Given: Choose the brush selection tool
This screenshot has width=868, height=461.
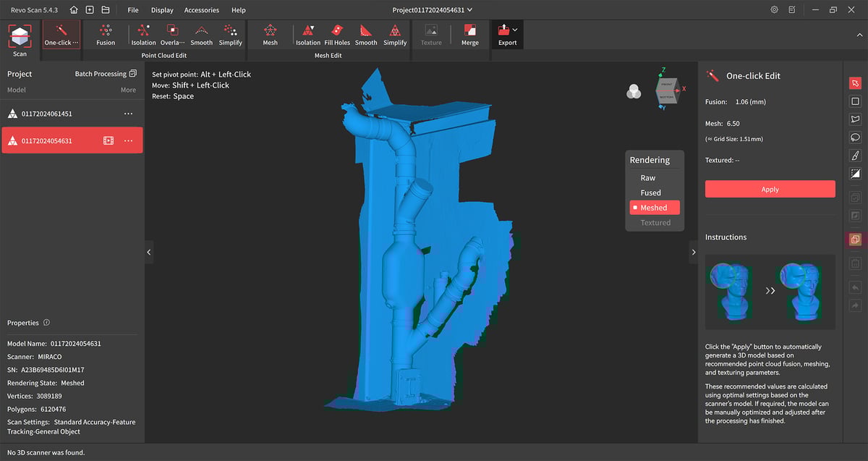Looking at the screenshot, I should click(855, 156).
